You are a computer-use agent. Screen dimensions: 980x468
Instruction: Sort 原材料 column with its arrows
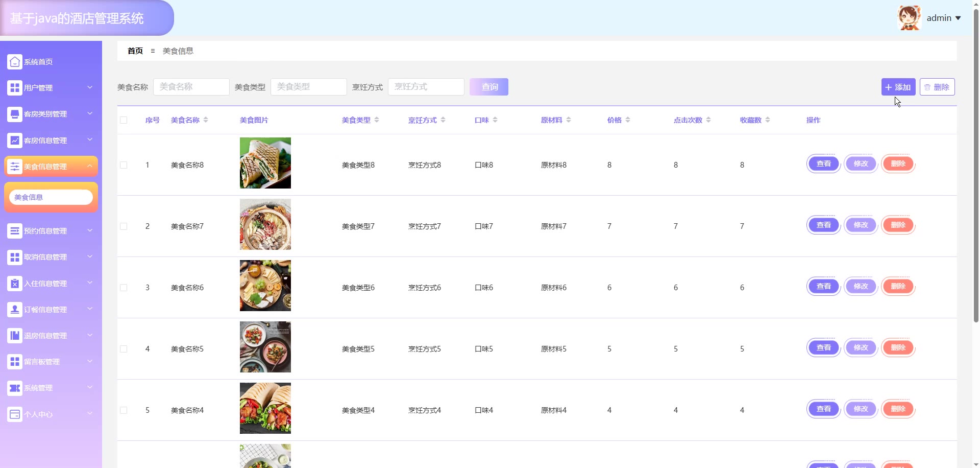coord(569,120)
